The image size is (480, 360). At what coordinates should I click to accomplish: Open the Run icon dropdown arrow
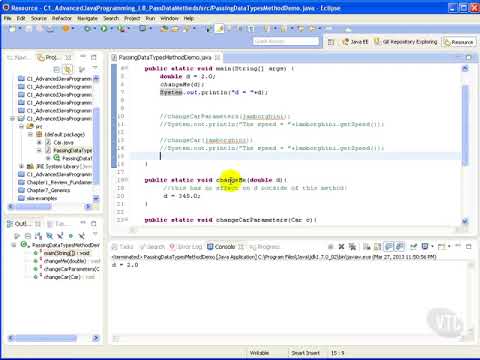point(111,29)
